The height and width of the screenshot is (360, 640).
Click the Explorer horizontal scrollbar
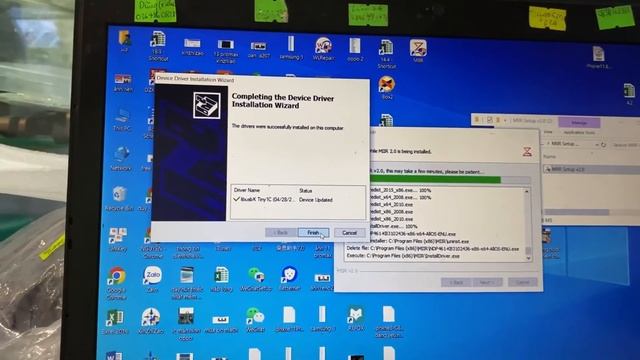(x=577, y=212)
